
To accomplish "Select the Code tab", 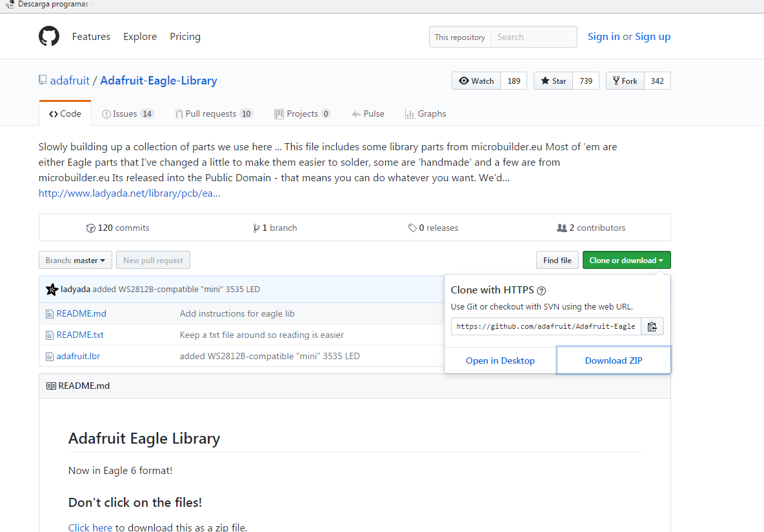I will click(65, 113).
